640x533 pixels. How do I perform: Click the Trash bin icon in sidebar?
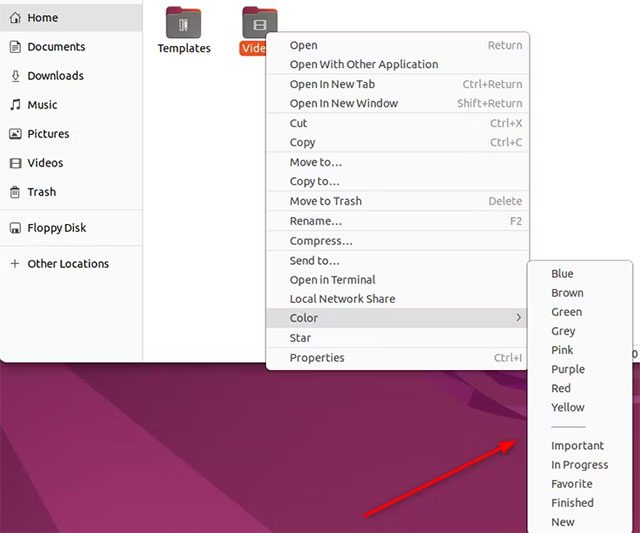tap(15, 192)
